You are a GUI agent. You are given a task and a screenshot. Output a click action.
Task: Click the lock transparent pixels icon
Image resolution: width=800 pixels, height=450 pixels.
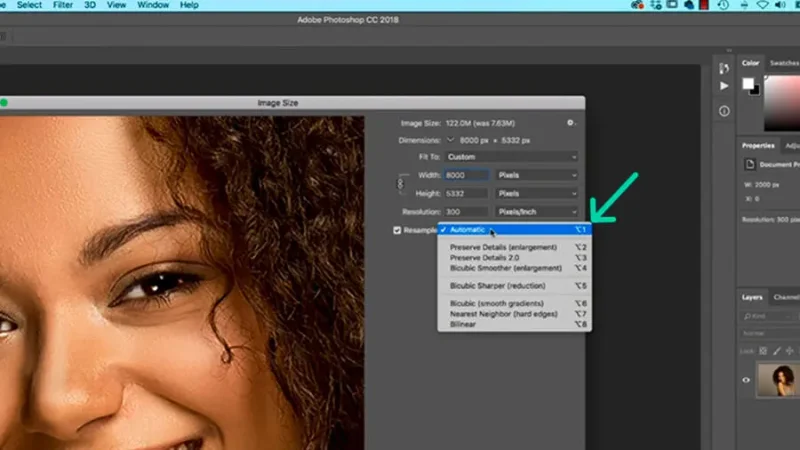[x=763, y=351]
